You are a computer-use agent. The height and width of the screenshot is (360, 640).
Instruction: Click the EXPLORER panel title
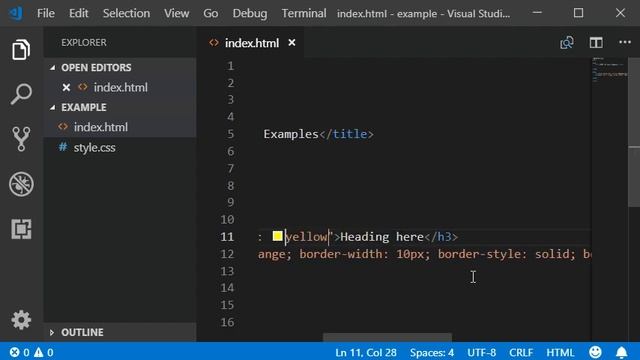84,42
